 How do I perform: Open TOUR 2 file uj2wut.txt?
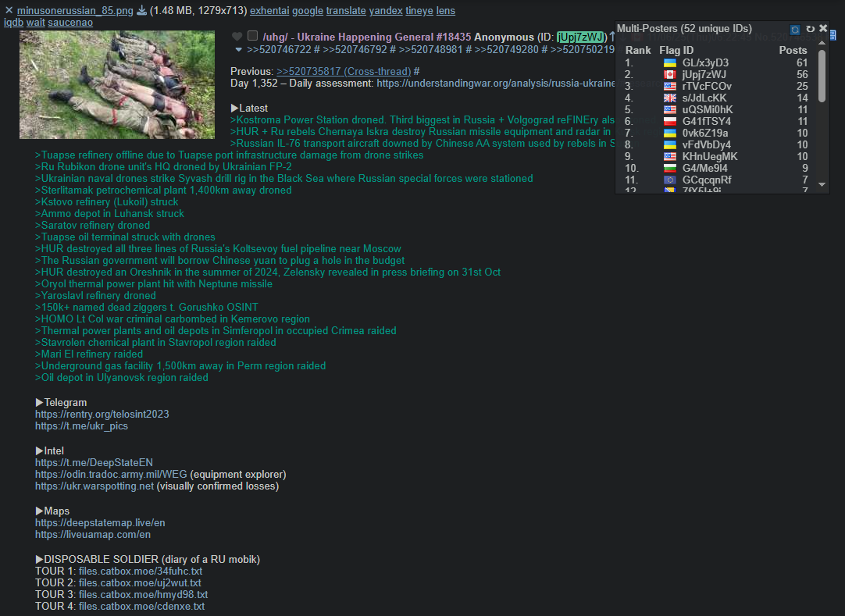[x=140, y=583]
